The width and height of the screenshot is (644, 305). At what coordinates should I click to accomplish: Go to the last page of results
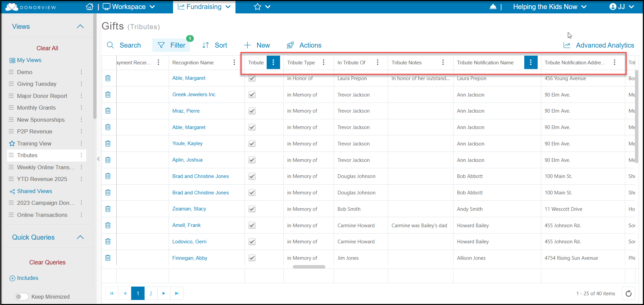177,293
